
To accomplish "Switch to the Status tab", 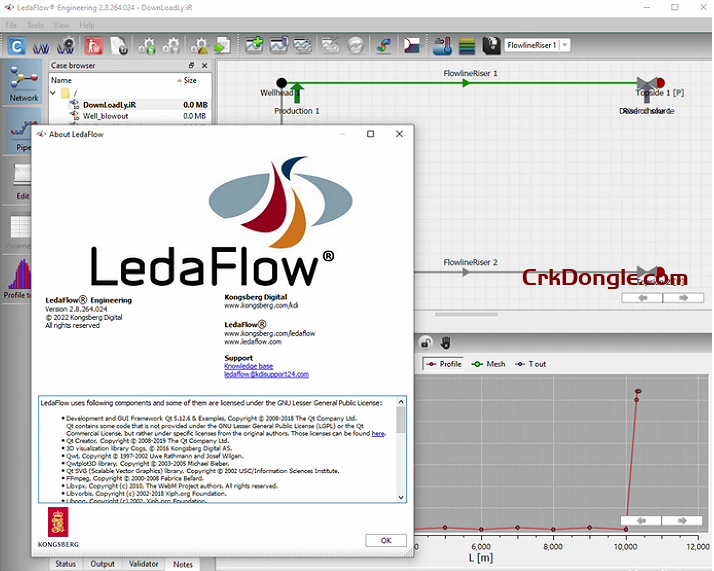I will (x=66, y=564).
